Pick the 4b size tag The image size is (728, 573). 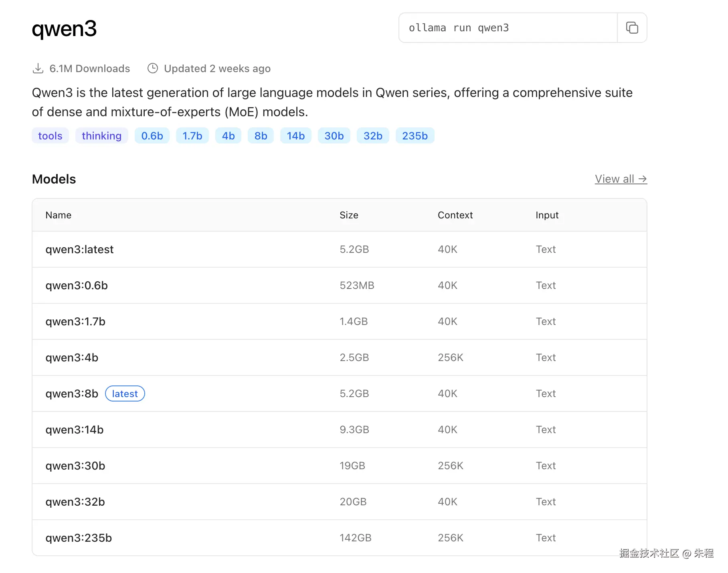tap(228, 136)
